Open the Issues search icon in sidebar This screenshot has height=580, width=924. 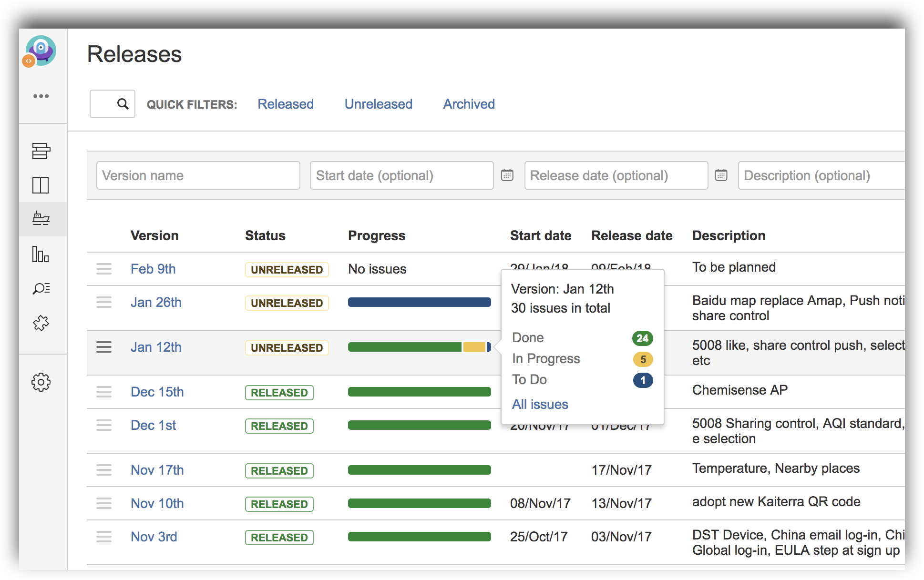41,288
